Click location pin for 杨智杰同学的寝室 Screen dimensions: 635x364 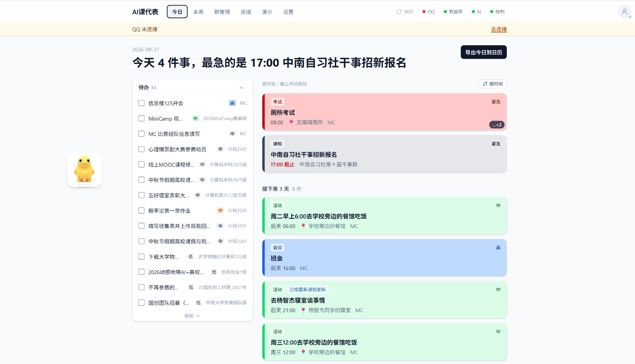[303, 310]
